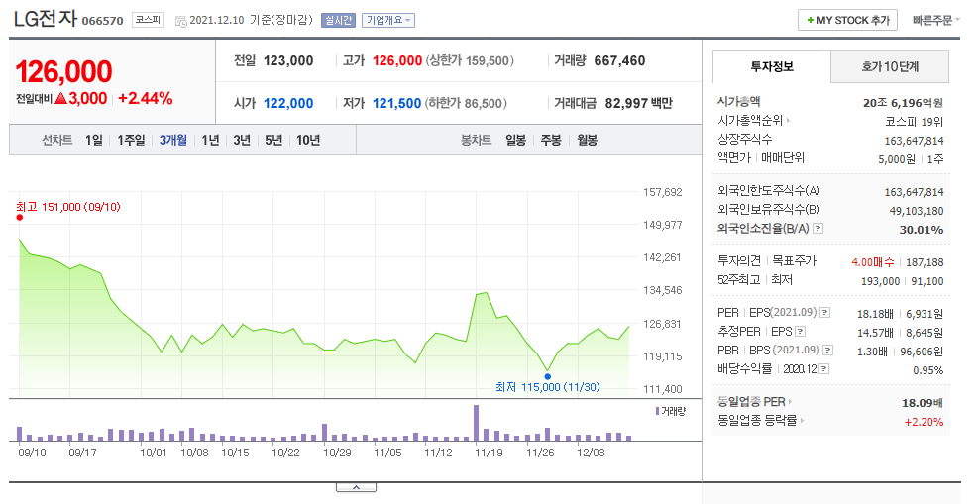The width and height of the screenshot is (980, 504).
Task: Switch to the 호가10단계 tab
Action: 890,66
